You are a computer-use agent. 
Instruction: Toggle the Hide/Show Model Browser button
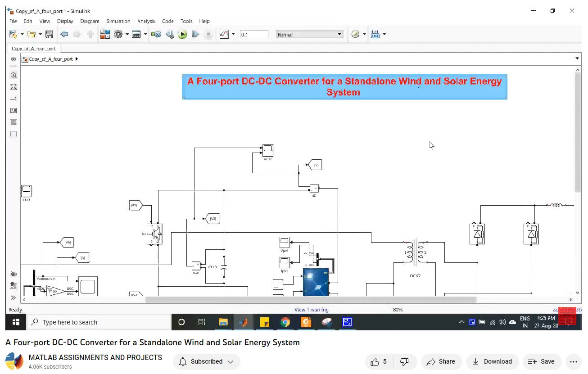(x=14, y=297)
